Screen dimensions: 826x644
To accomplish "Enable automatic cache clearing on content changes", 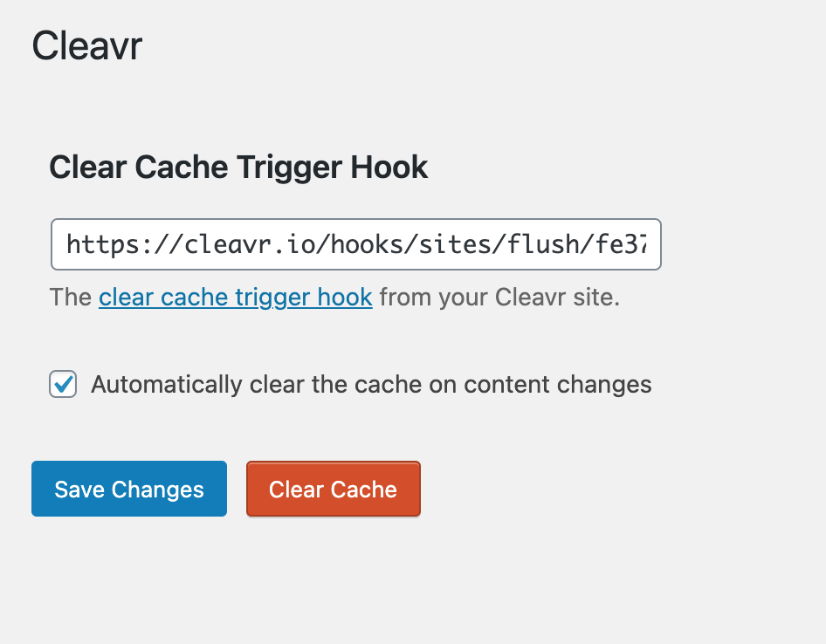I will [62, 384].
